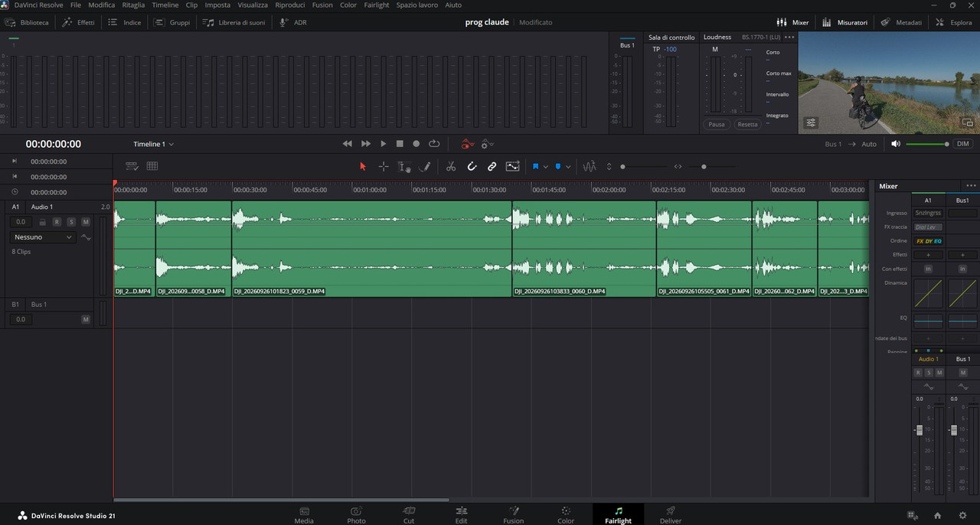980x525 pixels.
Task: Click the fast forward button
Action: coord(366,144)
